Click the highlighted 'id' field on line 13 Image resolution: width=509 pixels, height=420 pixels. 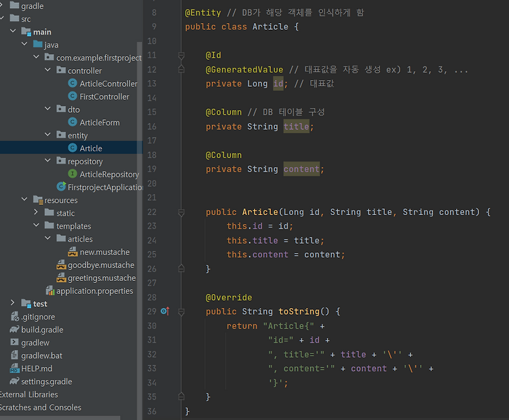click(x=278, y=83)
